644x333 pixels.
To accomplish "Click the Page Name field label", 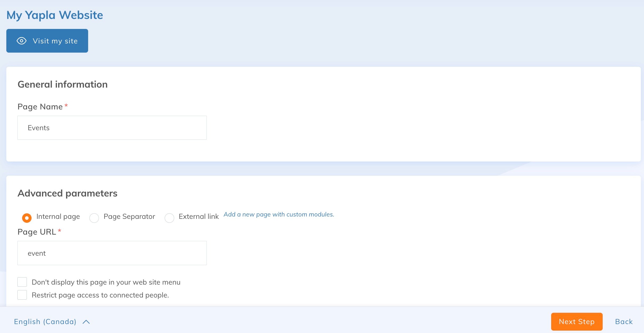I will click(40, 107).
